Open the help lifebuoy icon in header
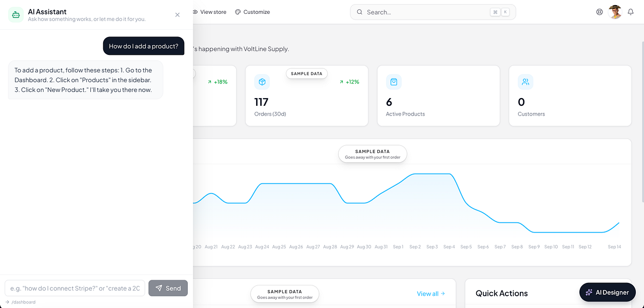The height and width of the screenshot is (308, 644). tap(599, 12)
